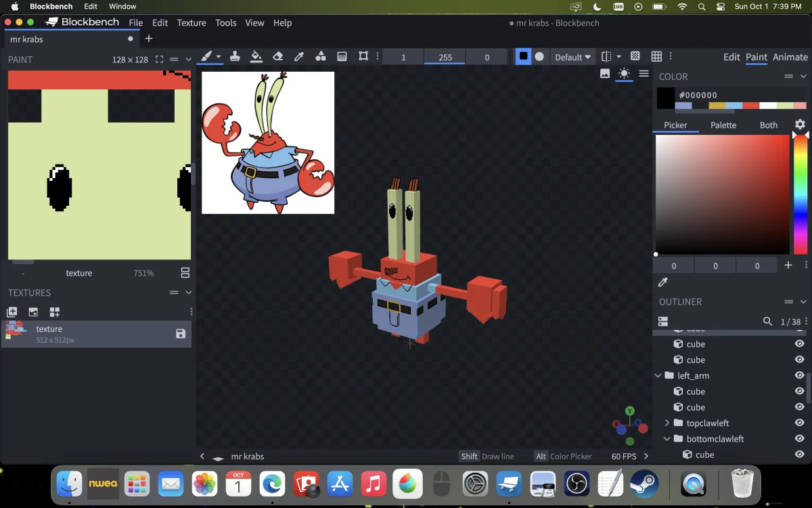Open mirror painting dropdown arrow

pyautogui.click(x=618, y=57)
